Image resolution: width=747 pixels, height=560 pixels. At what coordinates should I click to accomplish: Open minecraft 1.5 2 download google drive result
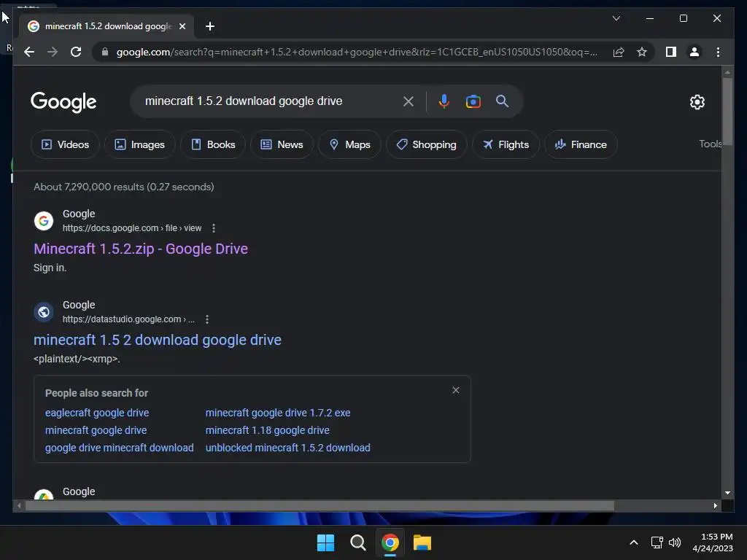pyautogui.click(x=158, y=340)
